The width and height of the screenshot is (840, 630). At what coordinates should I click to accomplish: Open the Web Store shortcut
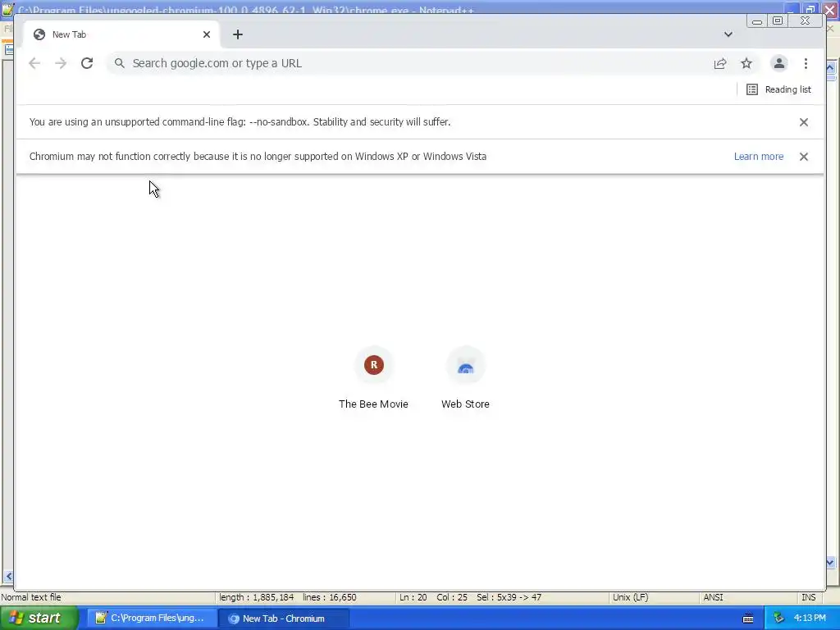[466, 378]
